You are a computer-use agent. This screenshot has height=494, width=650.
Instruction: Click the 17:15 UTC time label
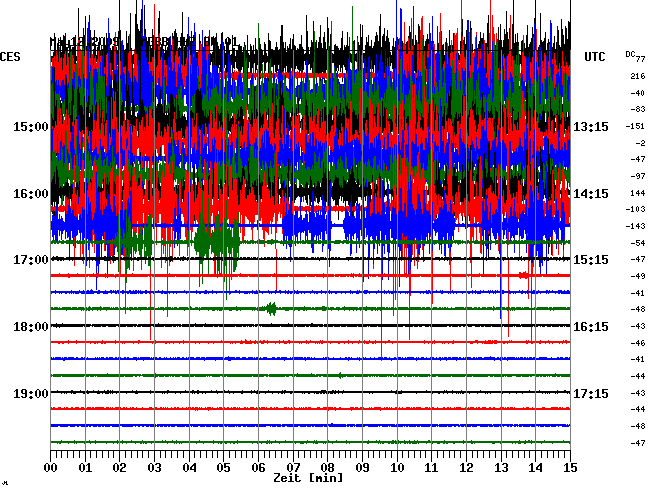pos(591,393)
